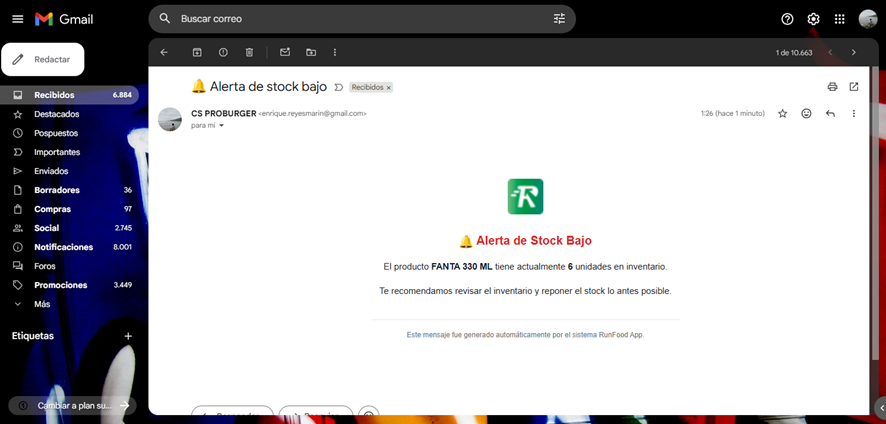Open Settings gear icon
Screen dimensions: 886x424
[x=813, y=19]
